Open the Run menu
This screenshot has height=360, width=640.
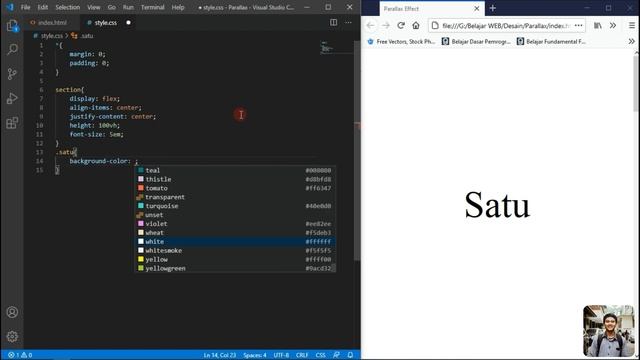128,7
